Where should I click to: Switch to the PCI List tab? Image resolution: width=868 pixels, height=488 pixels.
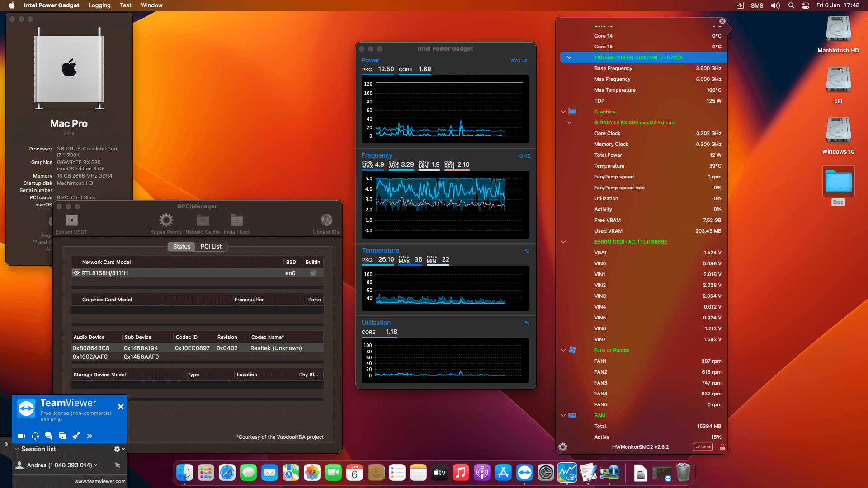point(211,246)
